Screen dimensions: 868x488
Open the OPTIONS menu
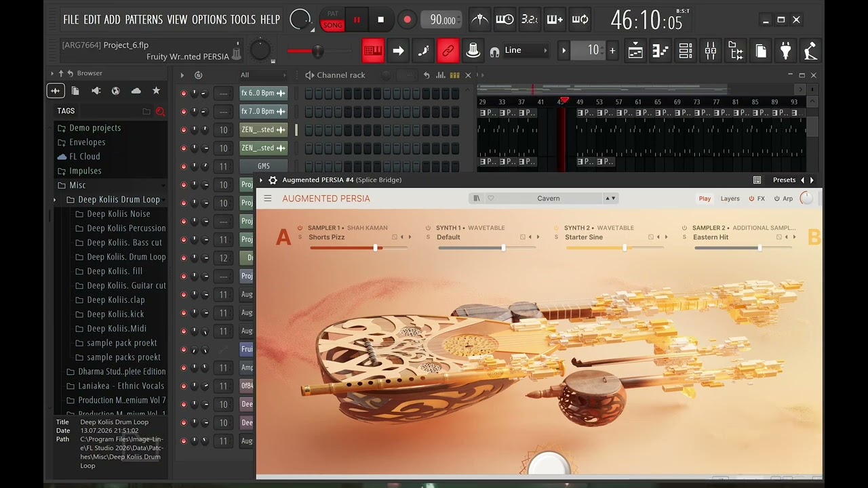(x=209, y=20)
